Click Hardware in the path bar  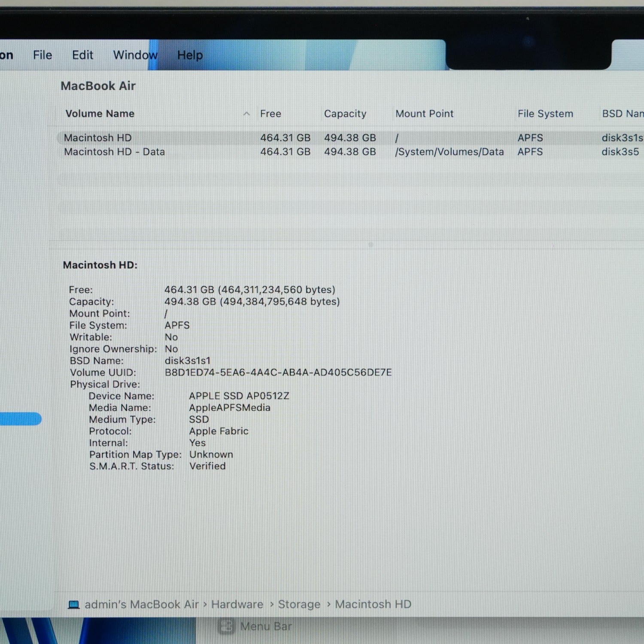(x=237, y=605)
